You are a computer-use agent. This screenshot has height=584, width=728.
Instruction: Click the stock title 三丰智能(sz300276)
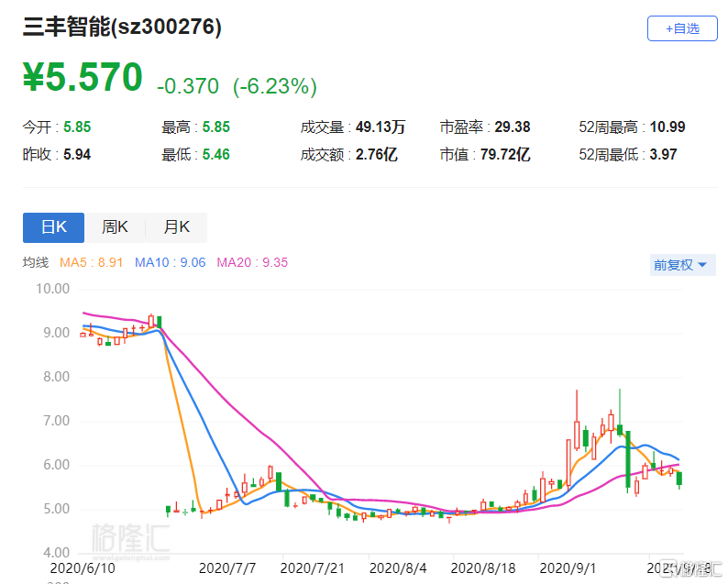tap(122, 27)
